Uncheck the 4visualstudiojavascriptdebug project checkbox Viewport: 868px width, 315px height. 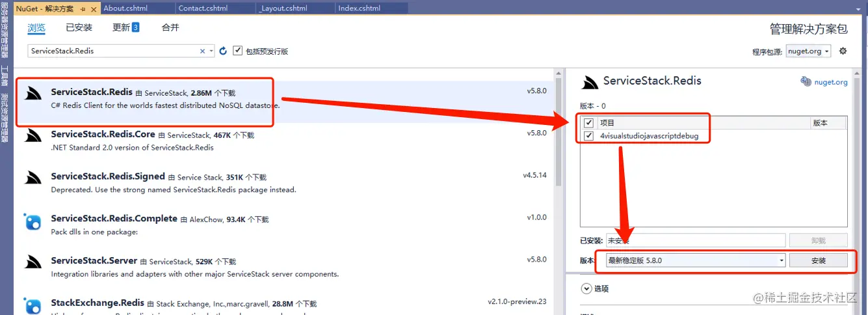tap(588, 136)
